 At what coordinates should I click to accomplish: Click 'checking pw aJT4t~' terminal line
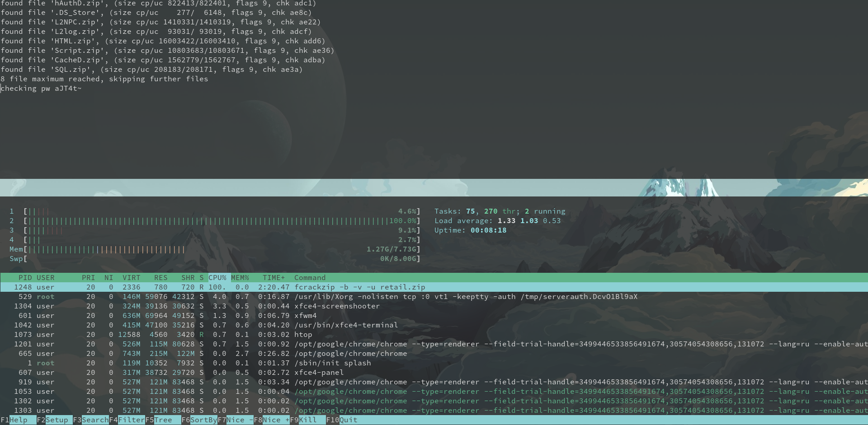[41, 89]
